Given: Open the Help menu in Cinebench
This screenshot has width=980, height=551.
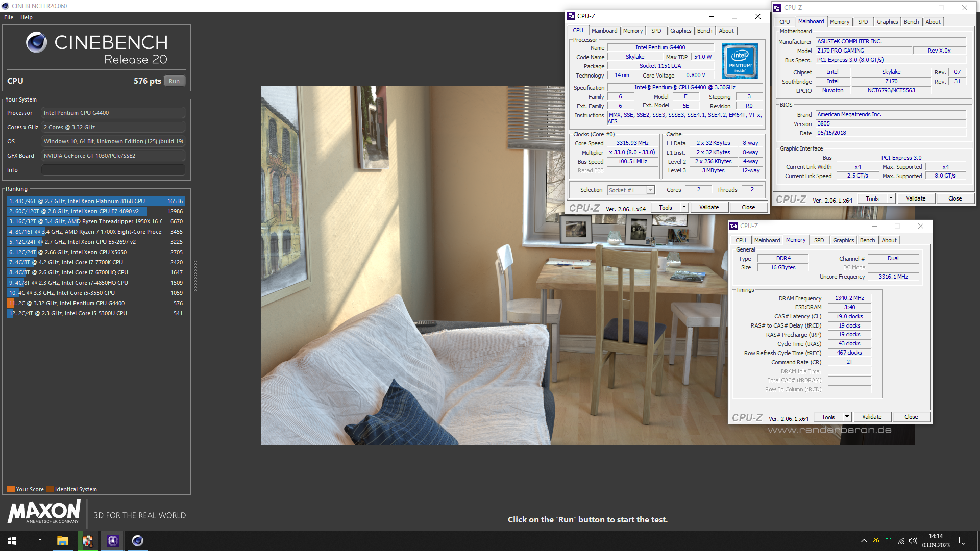Looking at the screenshot, I should [27, 17].
